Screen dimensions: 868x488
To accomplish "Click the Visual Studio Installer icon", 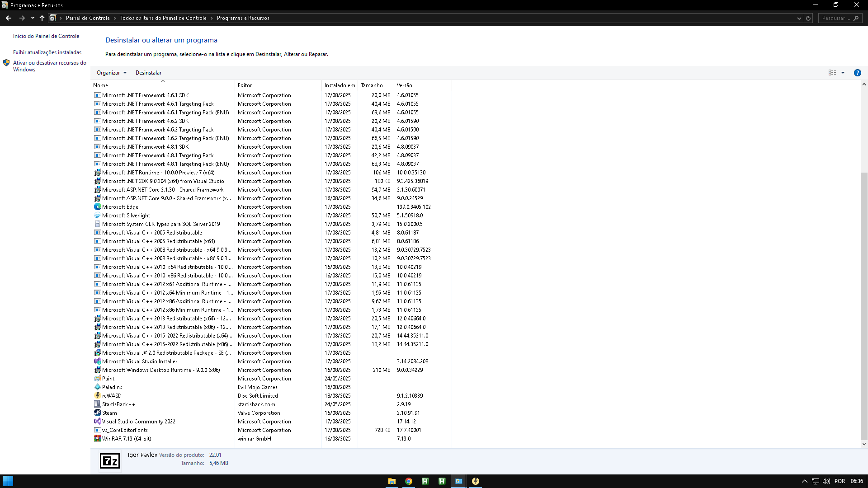I will pos(97,361).
